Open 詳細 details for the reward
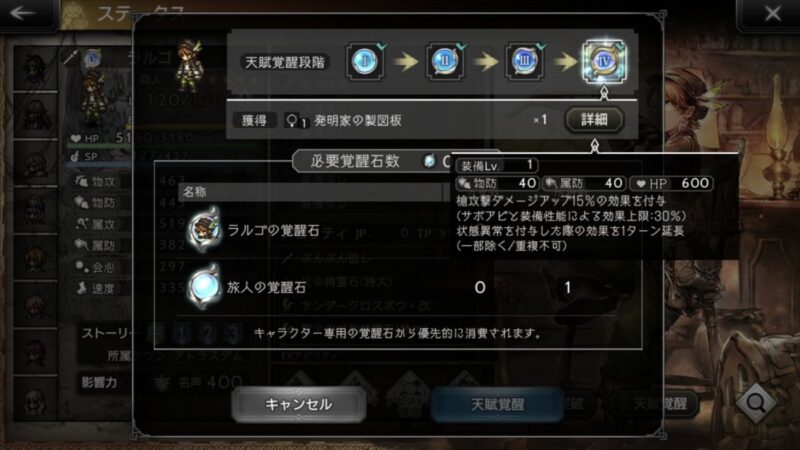Image resolution: width=800 pixels, height=450 pixels. (x=594, y=120)
